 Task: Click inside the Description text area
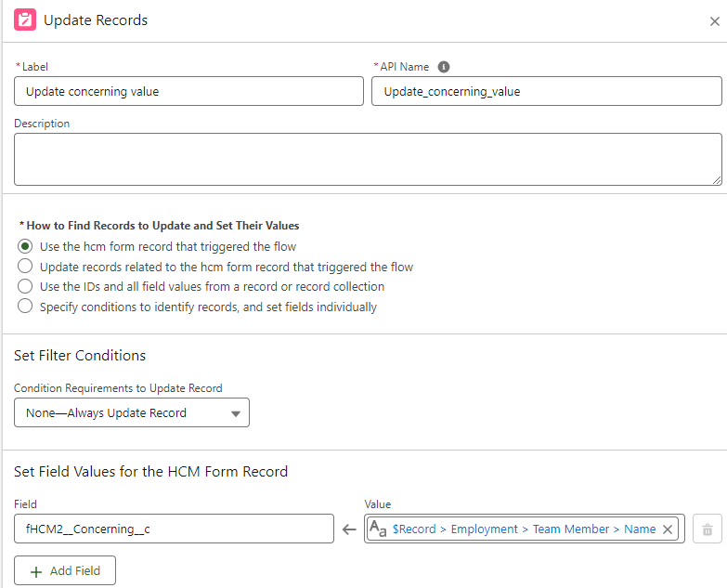(367, 159)
